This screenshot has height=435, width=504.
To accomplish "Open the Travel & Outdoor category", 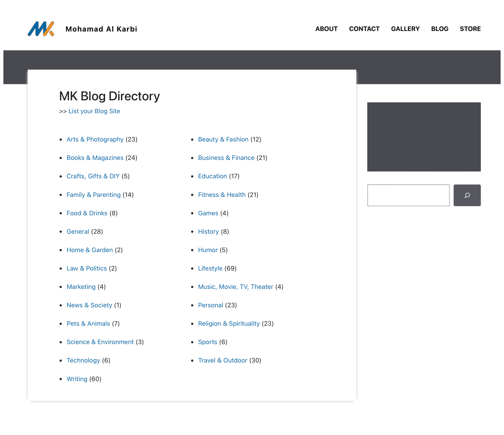I will coord(223,360).
